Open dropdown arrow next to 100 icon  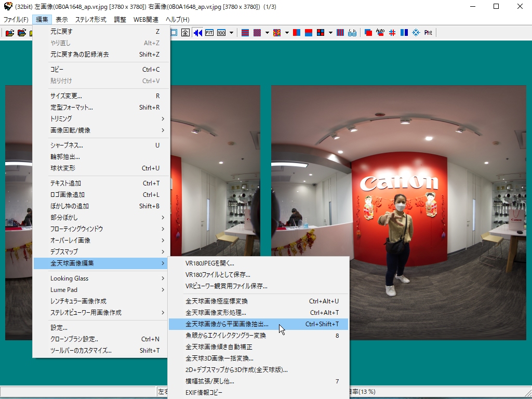[x=231, y=33]
